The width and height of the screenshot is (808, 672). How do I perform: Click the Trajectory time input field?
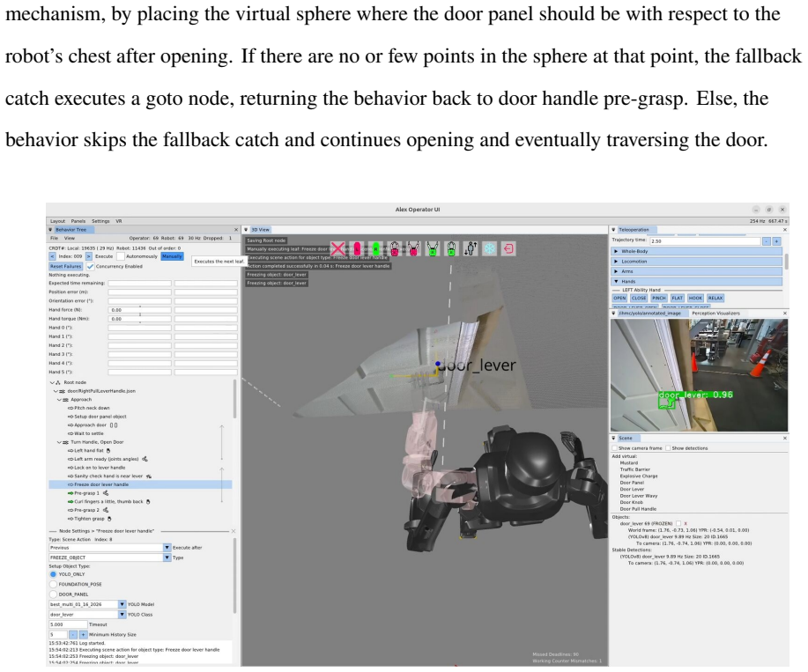pos(705,241)
